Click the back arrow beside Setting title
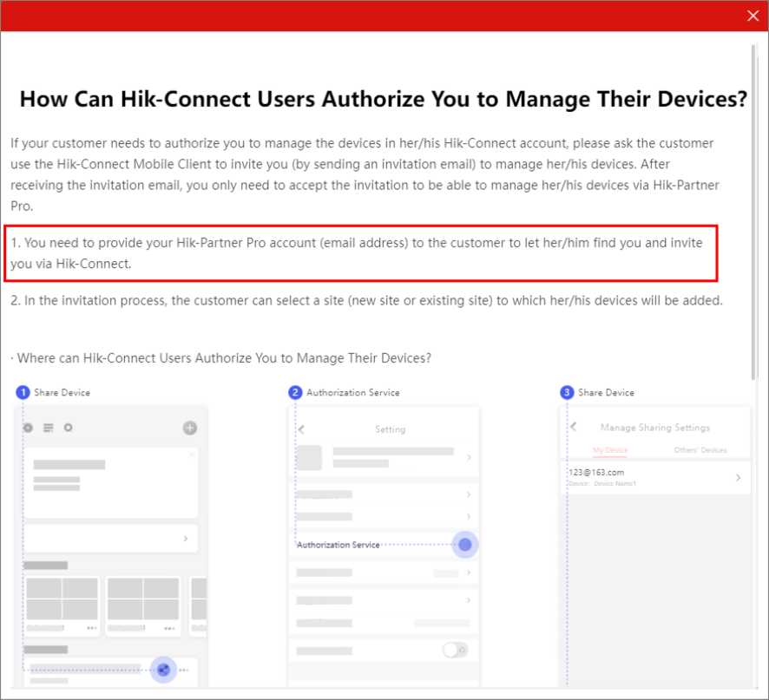The image size is (769, 700). (301, 429)
